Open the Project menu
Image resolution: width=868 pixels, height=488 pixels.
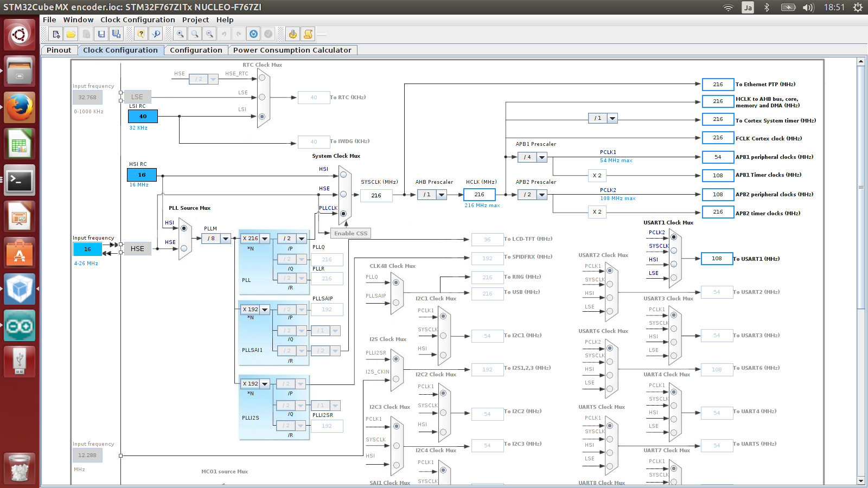pos(195,20)
